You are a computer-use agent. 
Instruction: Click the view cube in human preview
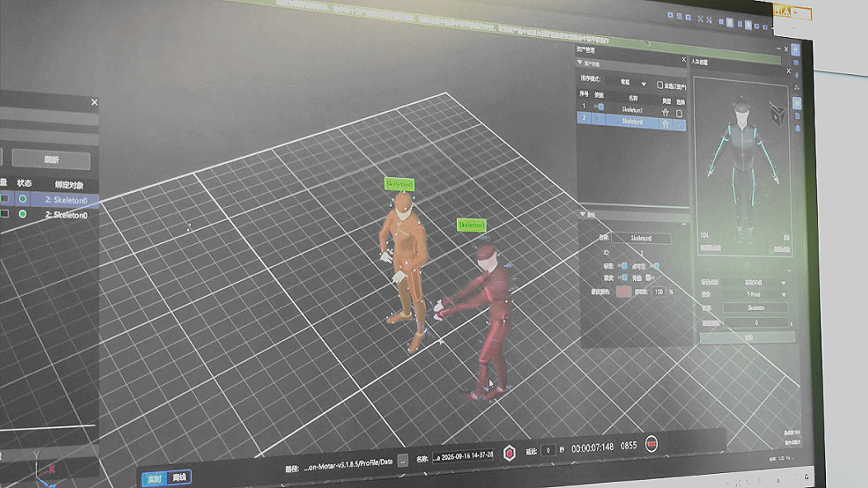pyautogui.click(x=777, y=115)
